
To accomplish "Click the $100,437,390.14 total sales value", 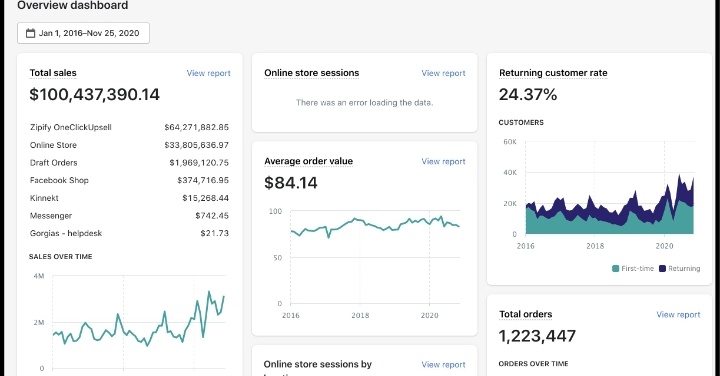I will [x=95, y=95].
